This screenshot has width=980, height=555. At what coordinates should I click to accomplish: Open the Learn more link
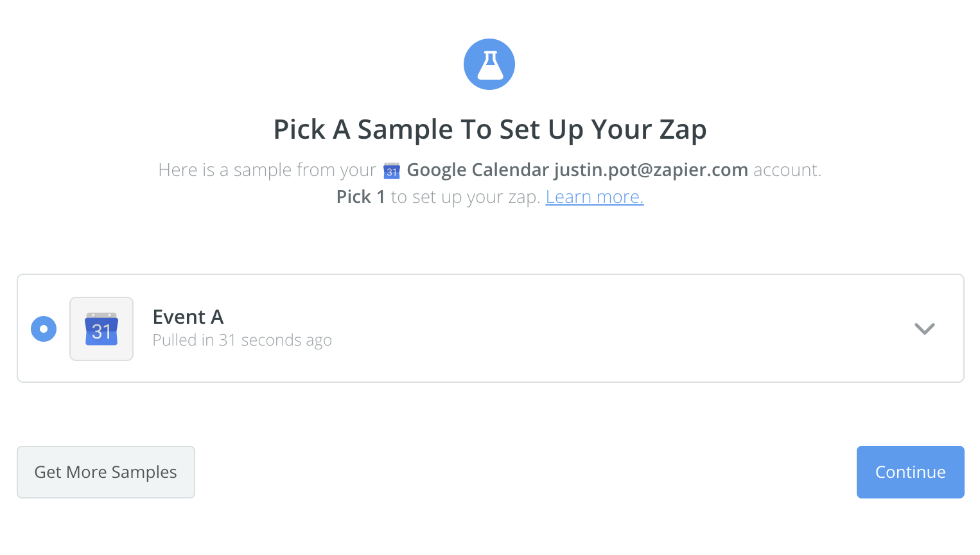(x=595, y=197)
